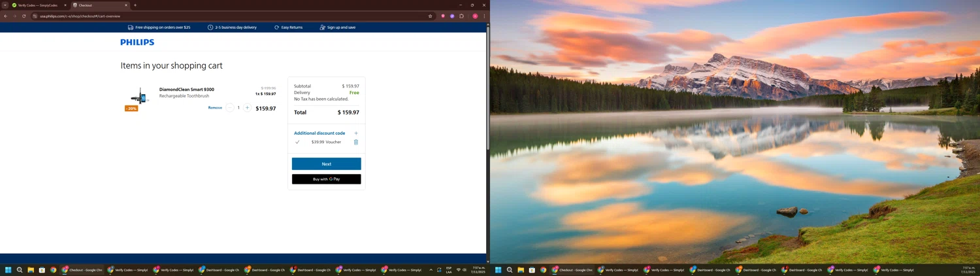Proceed with the Next button
This screenshot has width=980, height=276.
click(x=327, y=164)
